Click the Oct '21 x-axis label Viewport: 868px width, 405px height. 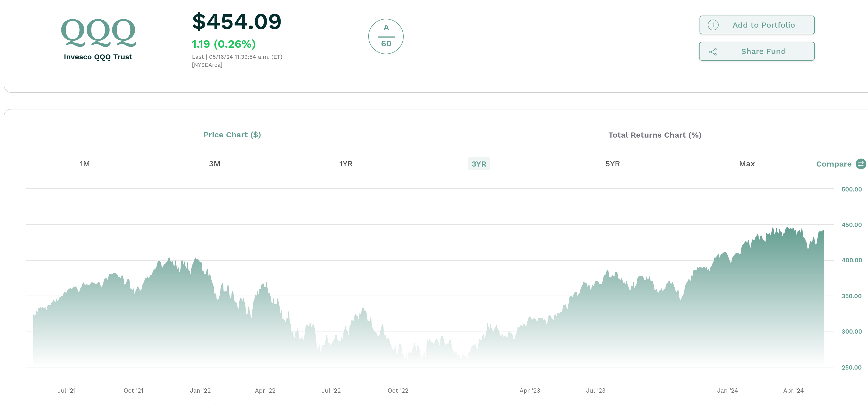click(x=133, y=391)
